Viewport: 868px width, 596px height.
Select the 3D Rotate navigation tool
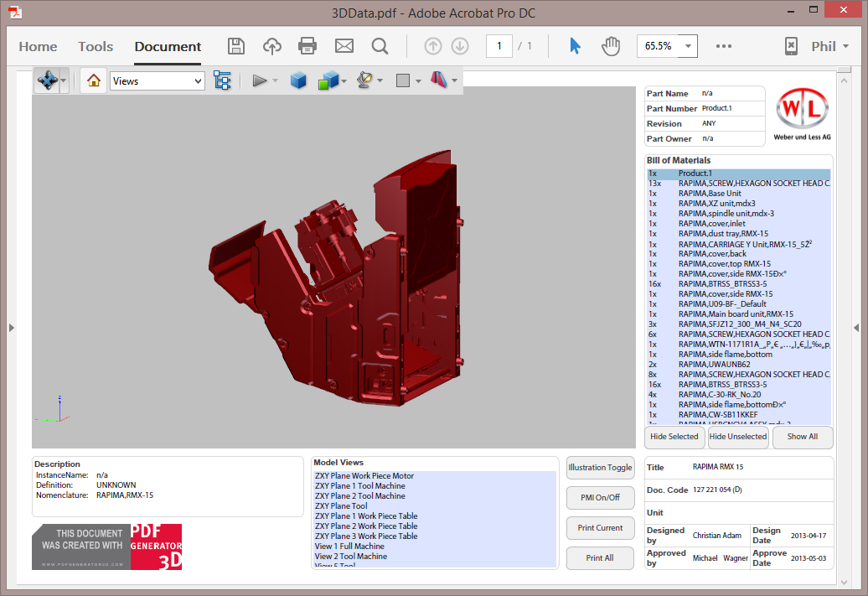click(x=46, y=80)
